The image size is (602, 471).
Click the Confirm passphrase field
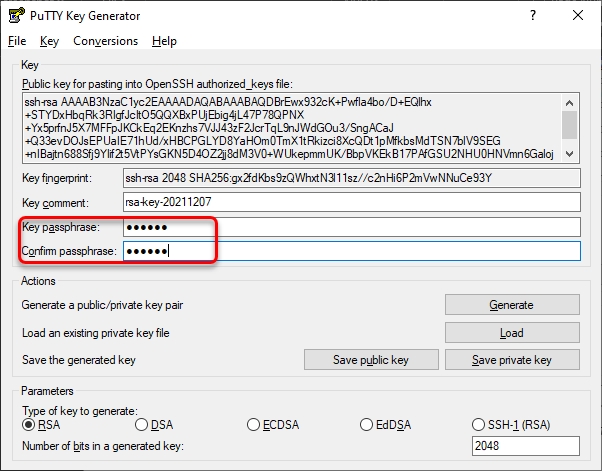pos(350,251)
